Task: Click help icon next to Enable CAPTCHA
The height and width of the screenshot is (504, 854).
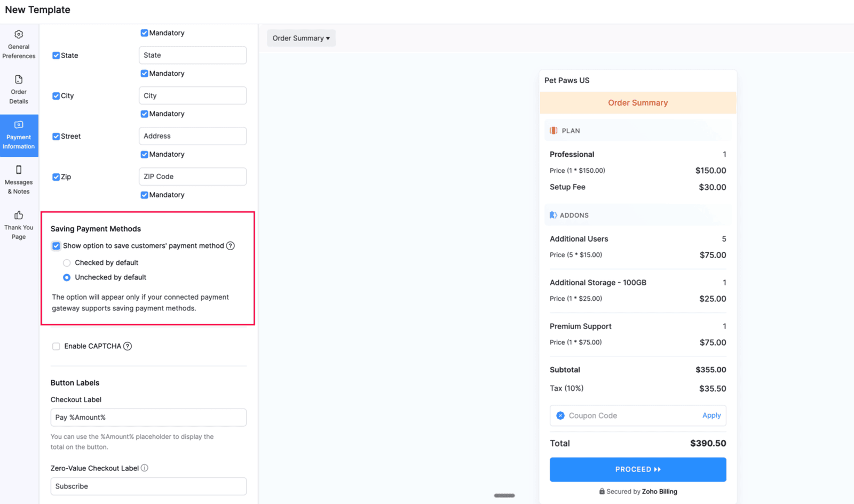Action: [128, 346]
